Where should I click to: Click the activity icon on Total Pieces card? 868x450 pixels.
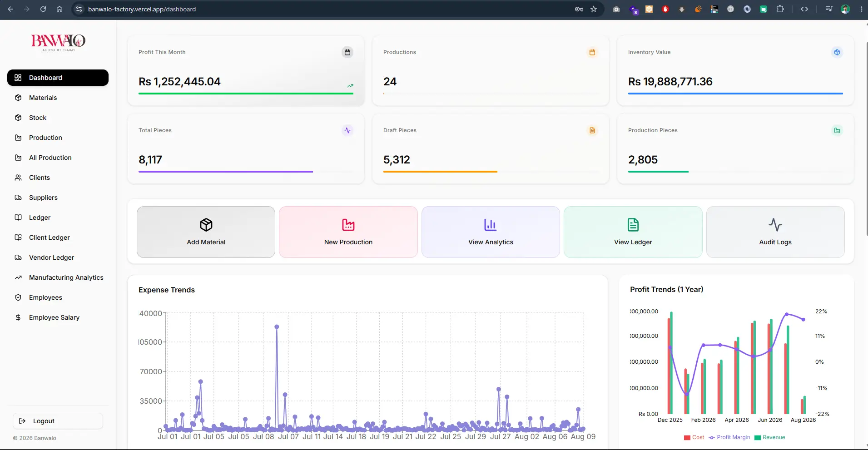point(347,130)
